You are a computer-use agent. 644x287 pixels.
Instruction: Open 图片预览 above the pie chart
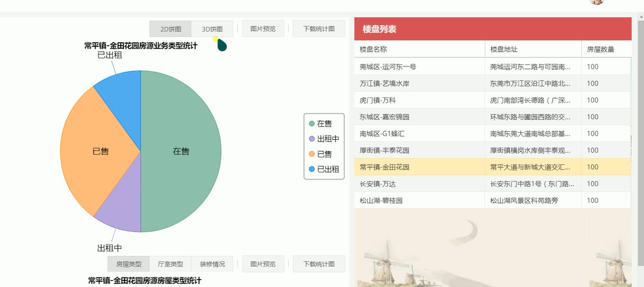click(263, 29)
